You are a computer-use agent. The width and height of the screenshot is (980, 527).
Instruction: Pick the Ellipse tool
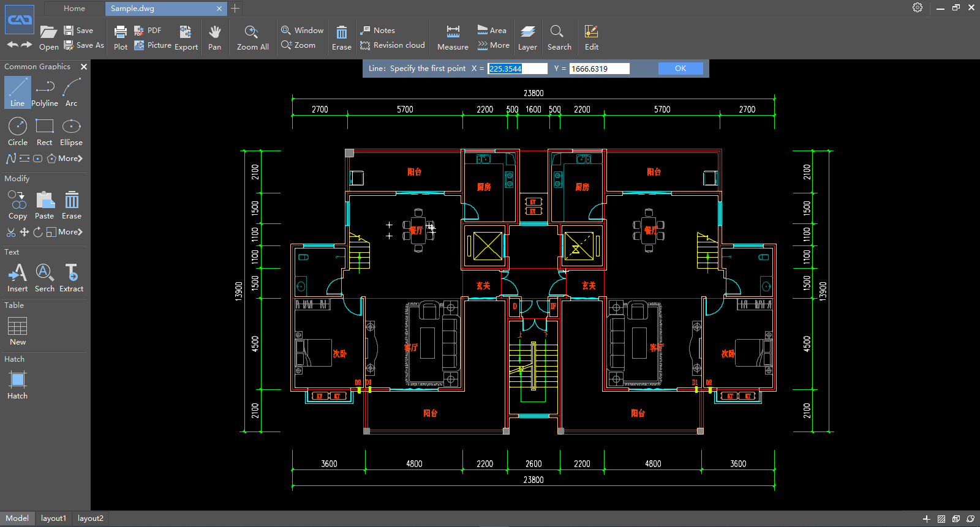(71, 132)
